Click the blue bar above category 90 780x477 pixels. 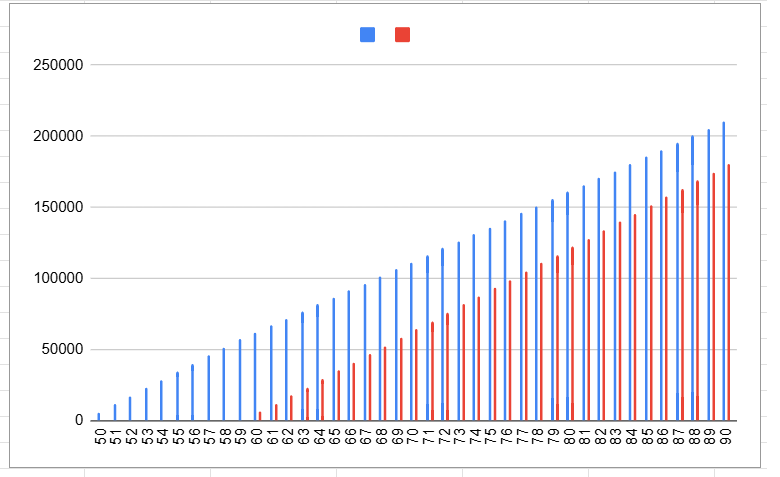click(x=724, y=270)
